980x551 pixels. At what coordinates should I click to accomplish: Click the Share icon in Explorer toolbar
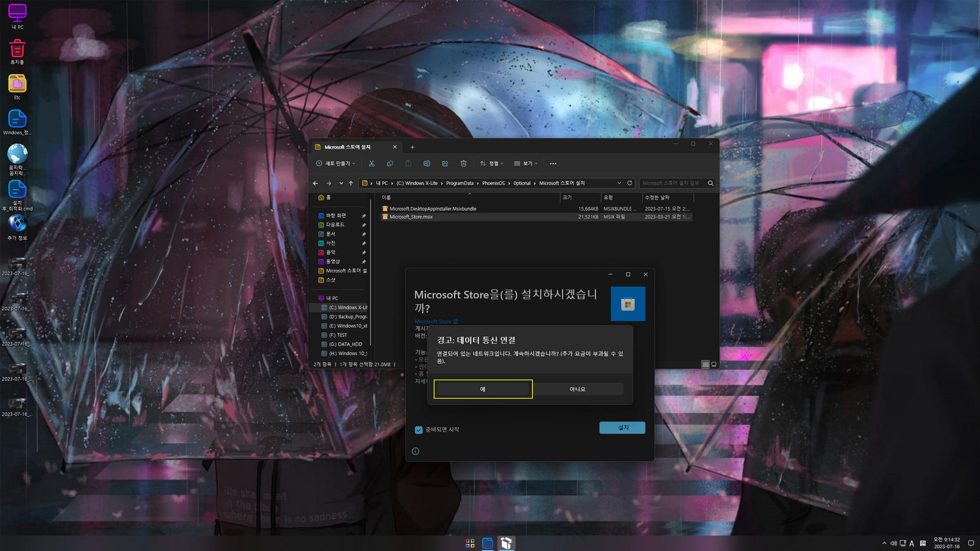click(x=445, y=164)
